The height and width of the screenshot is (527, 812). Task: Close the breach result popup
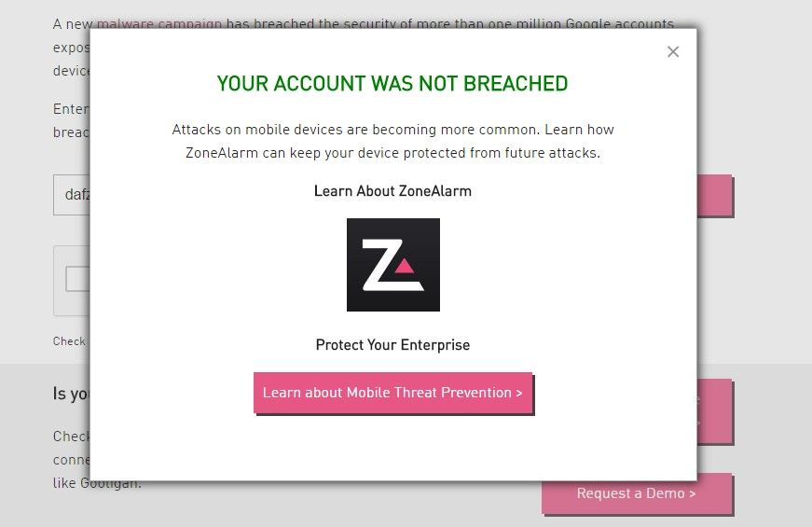pos(673,52)
